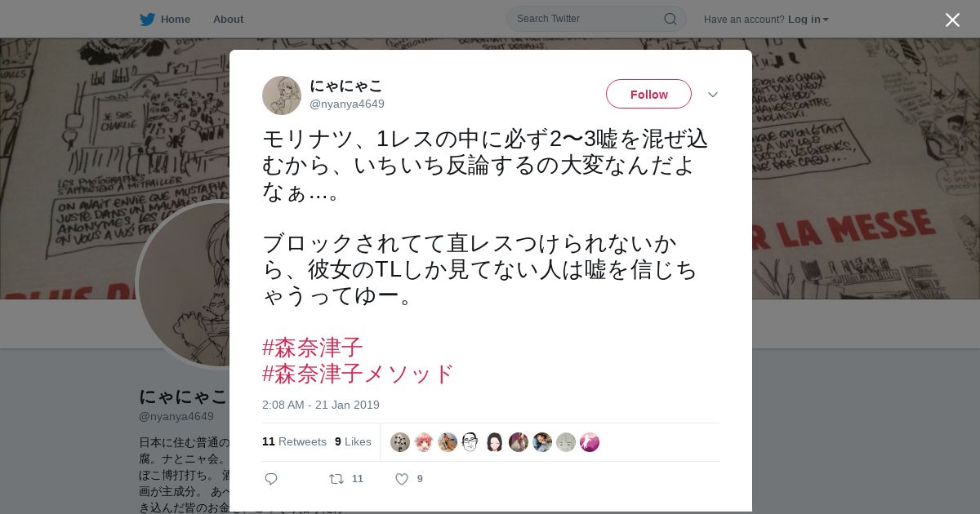Screen dimensions: 980x514
Task: Expand the tweet options chevron menu
Action: (x=713, y=95)
